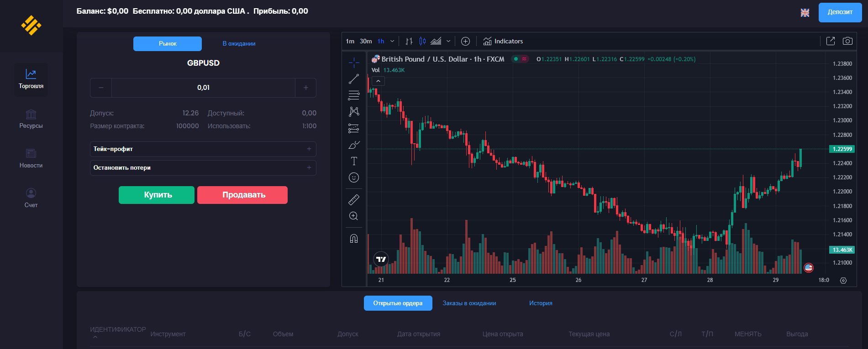
Task: Select the Text annotation tool
Action: [x=354, y=161]
